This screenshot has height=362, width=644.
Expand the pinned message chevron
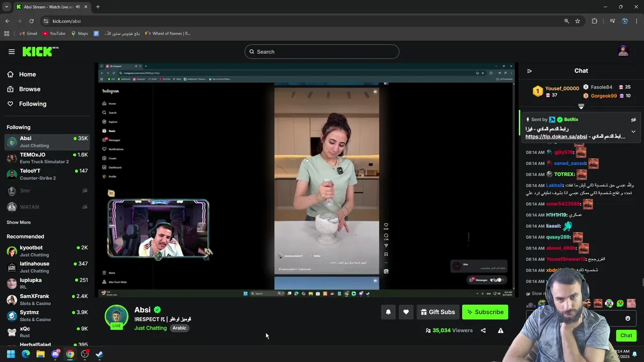pos(633,132)
